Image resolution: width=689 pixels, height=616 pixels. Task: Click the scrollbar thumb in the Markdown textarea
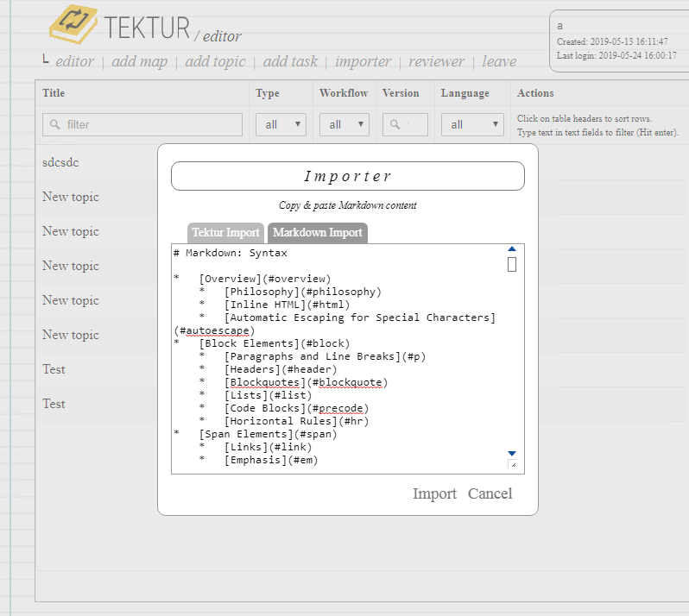pyautogui.click(x=512, y=264)
